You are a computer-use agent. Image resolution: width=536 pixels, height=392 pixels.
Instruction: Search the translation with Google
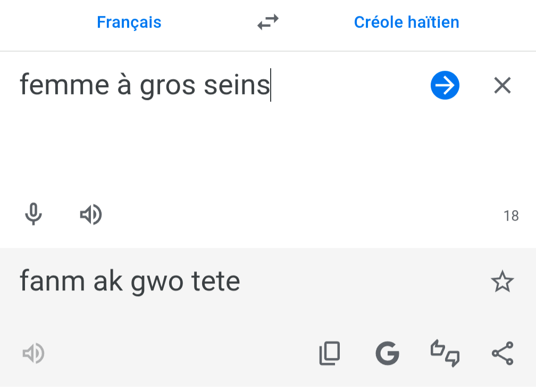coord(387,353)
